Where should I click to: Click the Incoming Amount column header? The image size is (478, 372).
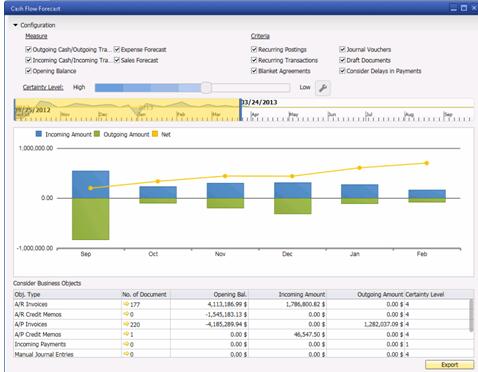coord(287,294)
